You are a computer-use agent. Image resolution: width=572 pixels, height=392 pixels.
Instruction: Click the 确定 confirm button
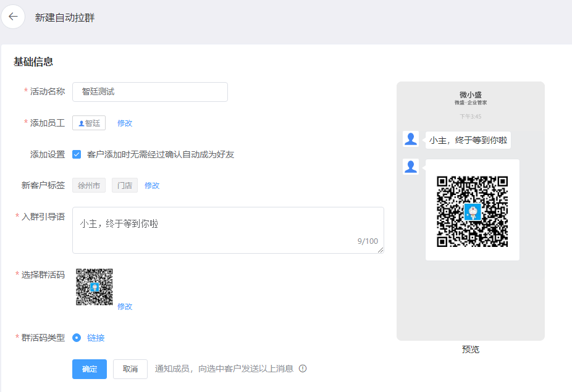coord(90,369)
